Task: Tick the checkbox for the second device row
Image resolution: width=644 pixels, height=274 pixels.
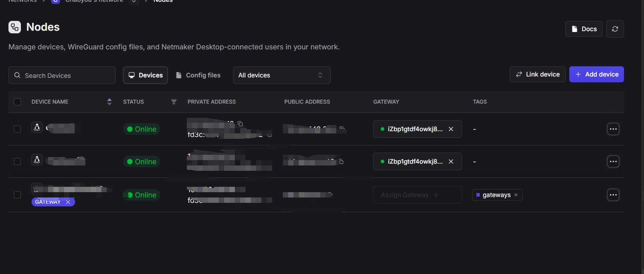Action: pos(17,161)
